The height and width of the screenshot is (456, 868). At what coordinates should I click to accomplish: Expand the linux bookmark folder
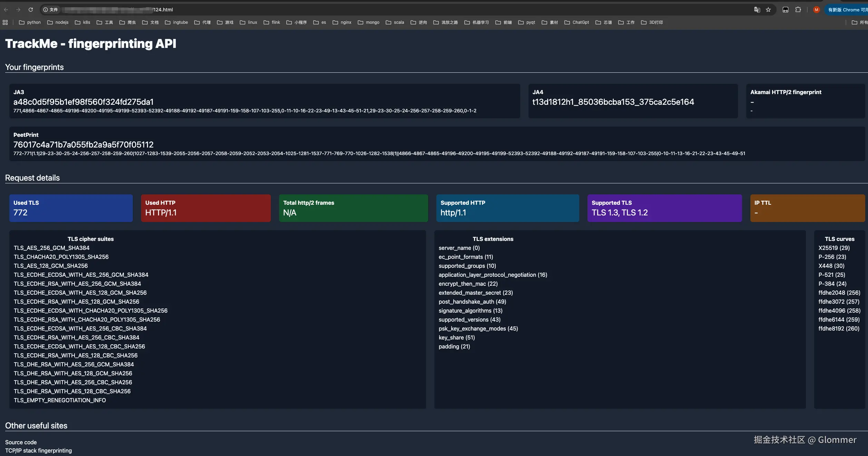[249, 22]
